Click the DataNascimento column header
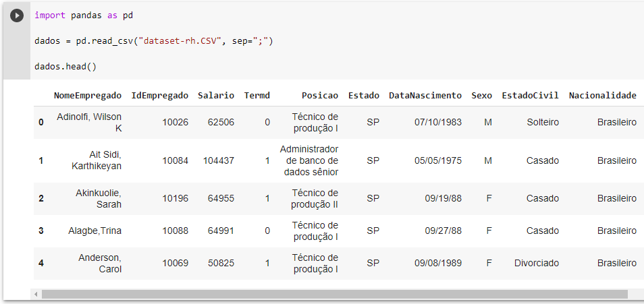644x304 pixels. pyautogui.click(x=425, y=95)
